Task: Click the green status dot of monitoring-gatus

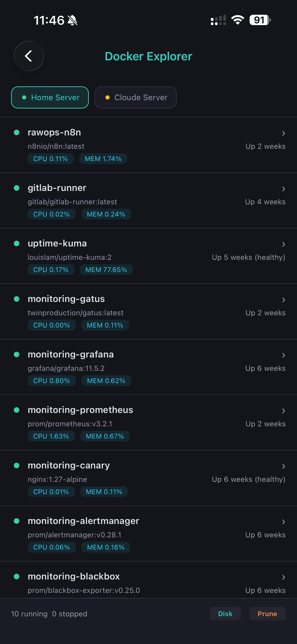Action: (17, 299)
